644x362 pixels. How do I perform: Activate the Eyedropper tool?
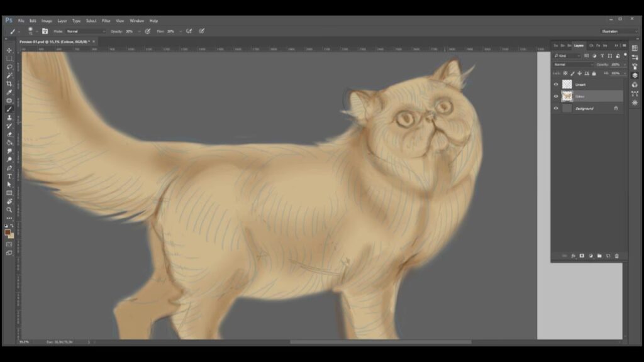point(9,92)
